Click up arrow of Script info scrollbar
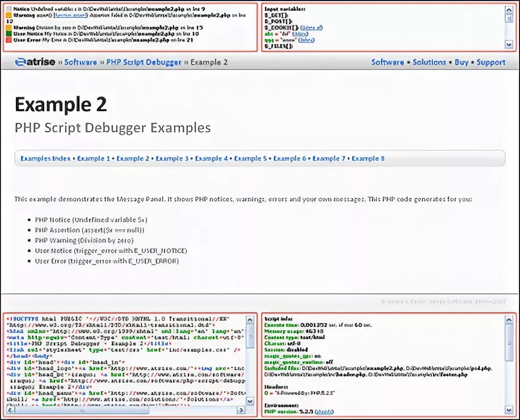Screen dimensions: 520x420 509,320
